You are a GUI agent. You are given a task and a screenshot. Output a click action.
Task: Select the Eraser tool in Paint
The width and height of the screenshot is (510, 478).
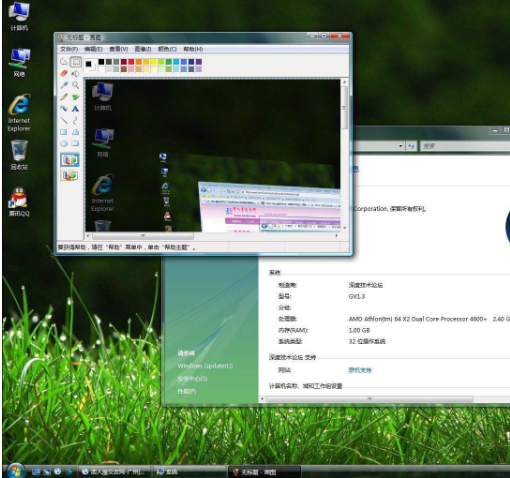(x=64, y=73)
